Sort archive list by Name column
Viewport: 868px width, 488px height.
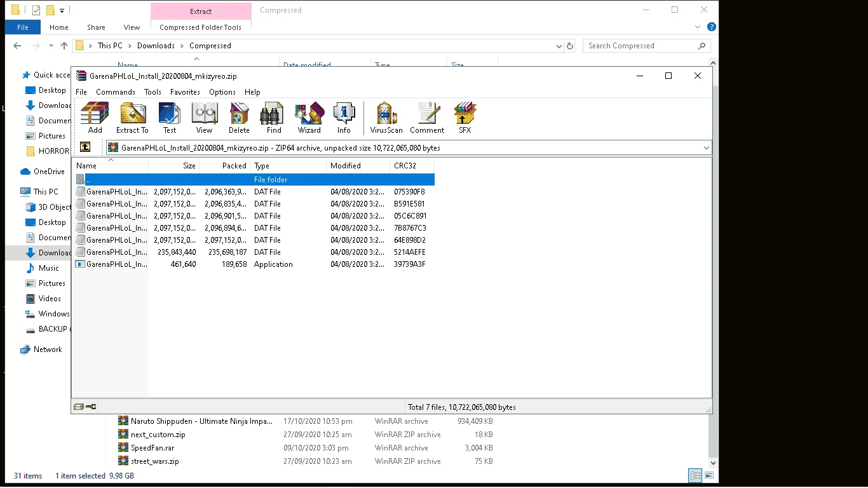[x=110, y=166]
